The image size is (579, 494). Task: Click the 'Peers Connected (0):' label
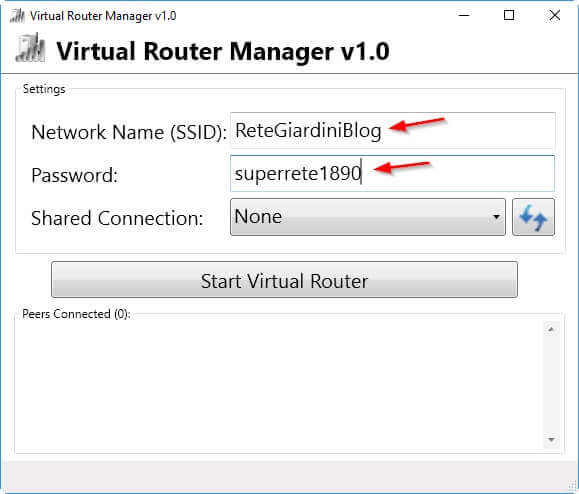pos(76,314)
